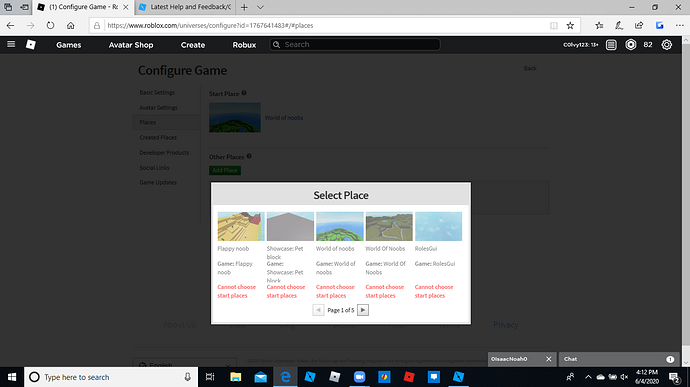The width and height of the screenshot is (690, 387).
Task: Open the Avatar Shop menu item
Action: pos(131,45)
